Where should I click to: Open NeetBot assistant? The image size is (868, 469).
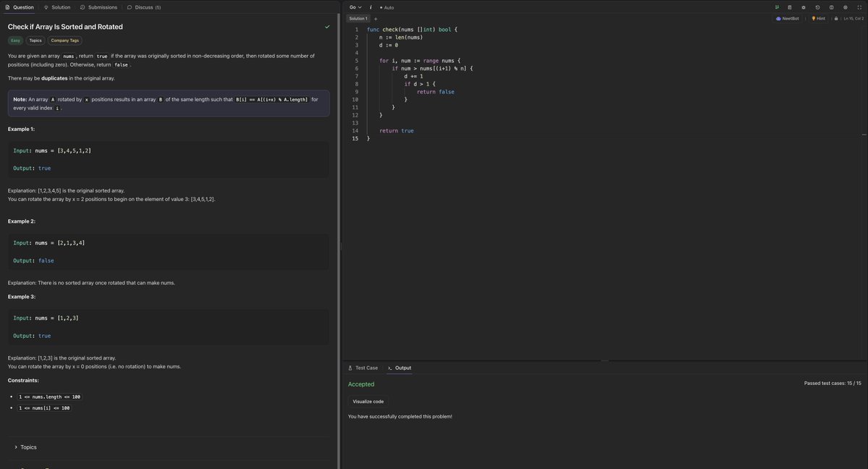pos(788,18)
